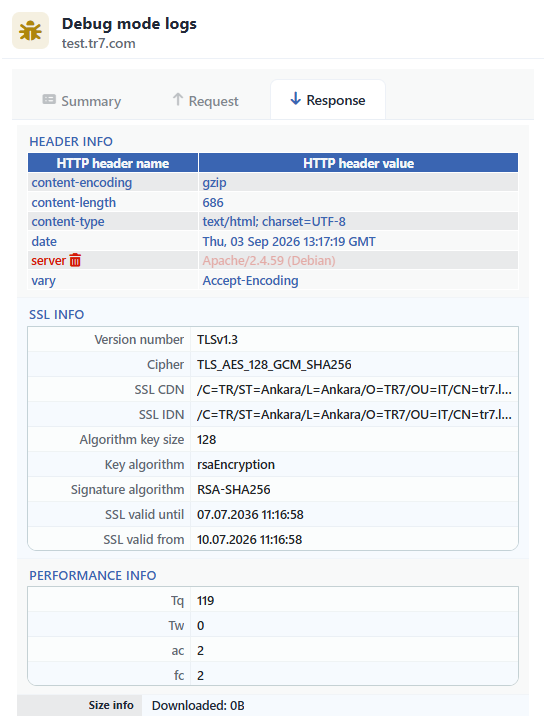Click the Tq performance value 119

(205, 601)
